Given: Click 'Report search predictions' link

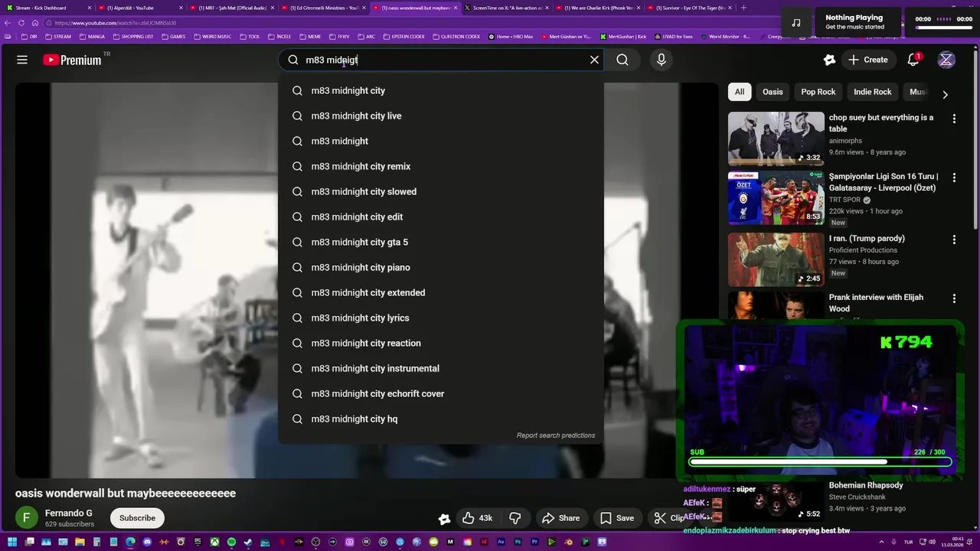Looking at the screenshot, I should (x=556, y=435).
